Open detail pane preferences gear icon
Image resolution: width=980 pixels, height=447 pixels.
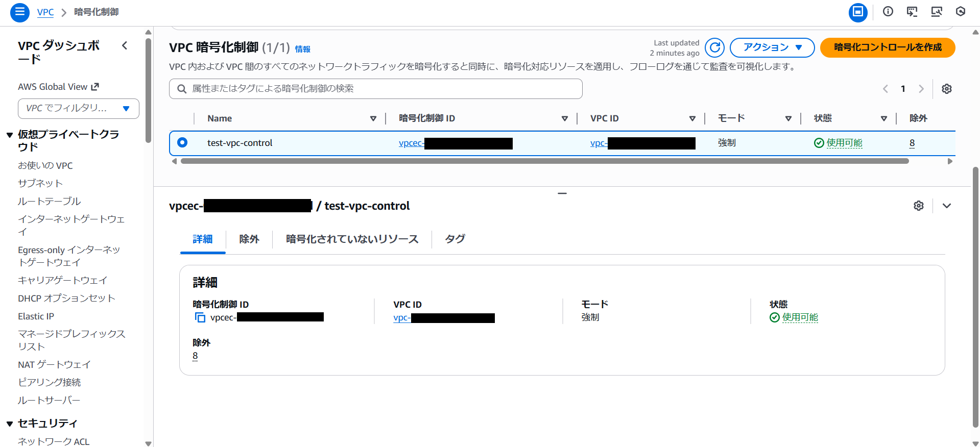coord(919,206)
